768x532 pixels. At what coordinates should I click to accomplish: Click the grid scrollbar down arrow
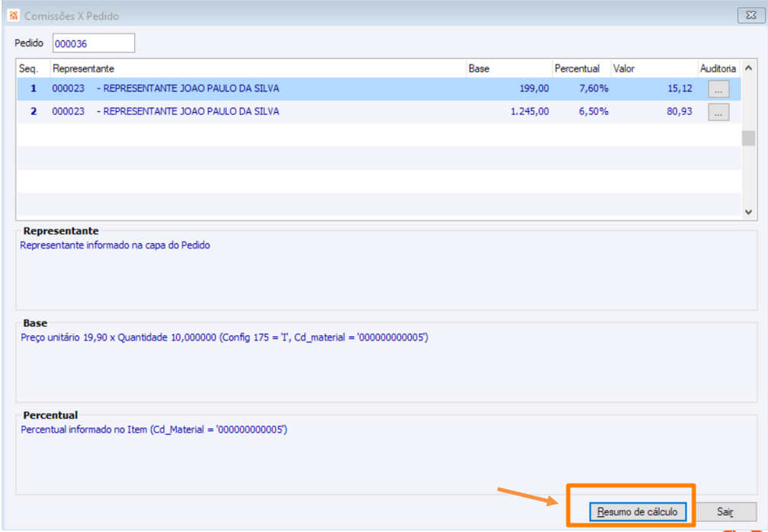[x=748, y=211]
